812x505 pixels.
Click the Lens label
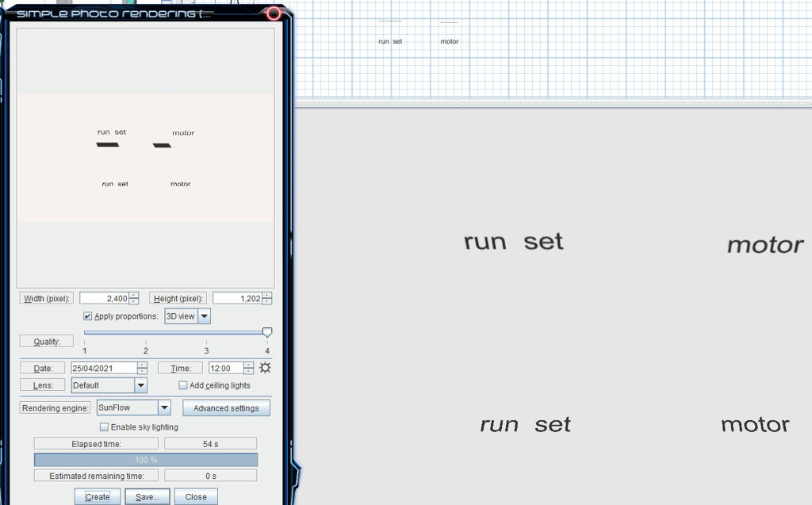pos(43,385)
